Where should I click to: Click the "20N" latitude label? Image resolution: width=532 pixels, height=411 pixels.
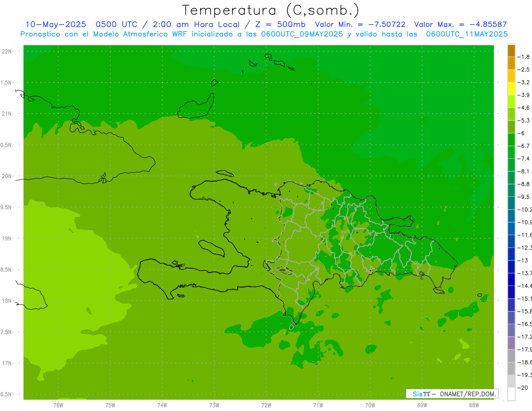point(7,176)
